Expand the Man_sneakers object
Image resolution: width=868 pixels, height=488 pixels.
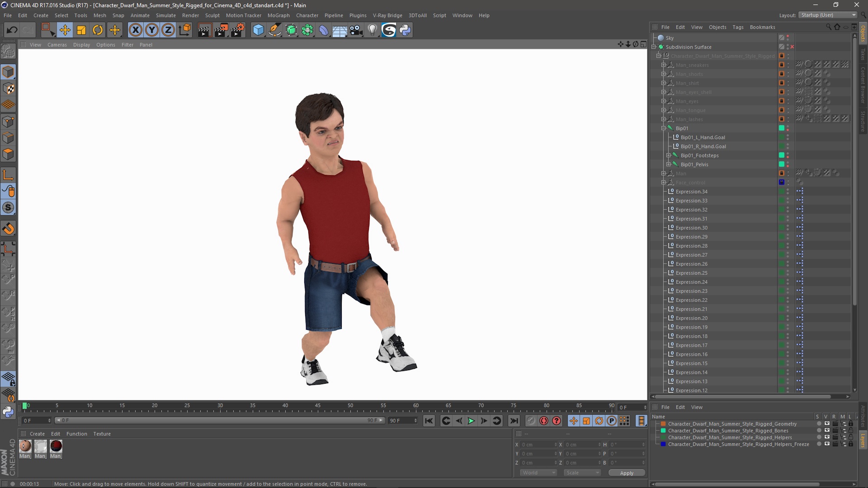pos(664,65)
